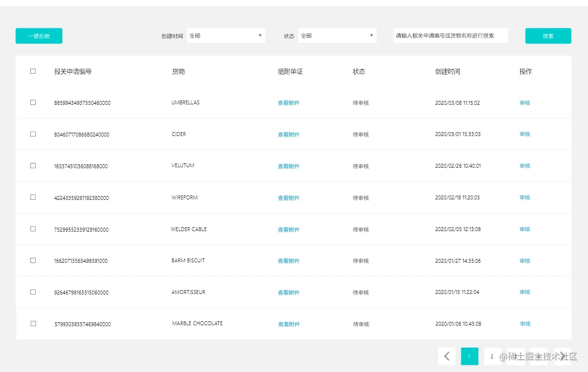Check the checkbox for the CIDER row
This screenshot has height=372, width=588.
[33, 134]
